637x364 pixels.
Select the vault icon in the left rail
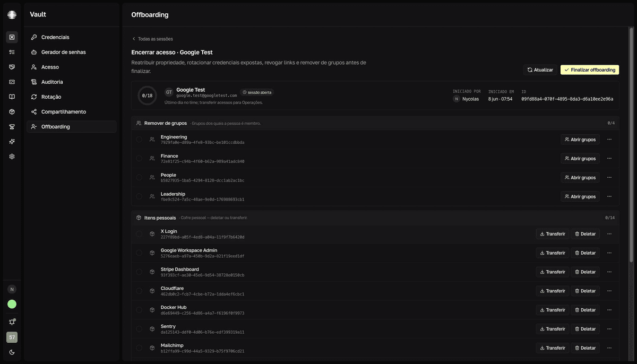pyautogui.click(x=12, y=37)
